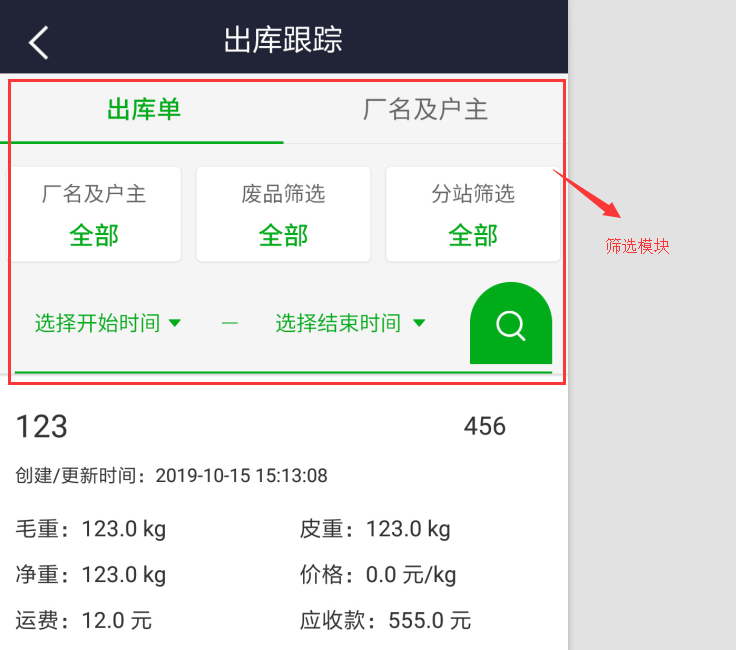Tap the 456 value on record

[x=485, y=426]
